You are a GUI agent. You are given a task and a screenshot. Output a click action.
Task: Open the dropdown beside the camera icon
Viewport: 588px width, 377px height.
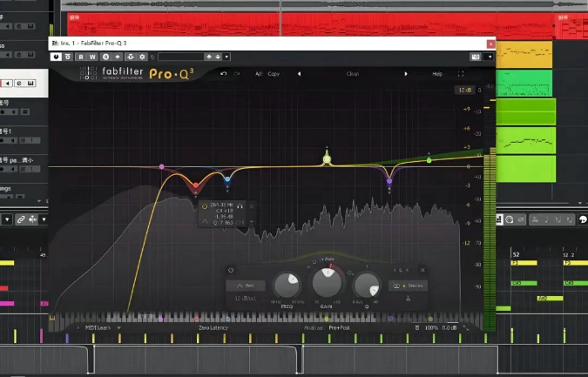490,57
